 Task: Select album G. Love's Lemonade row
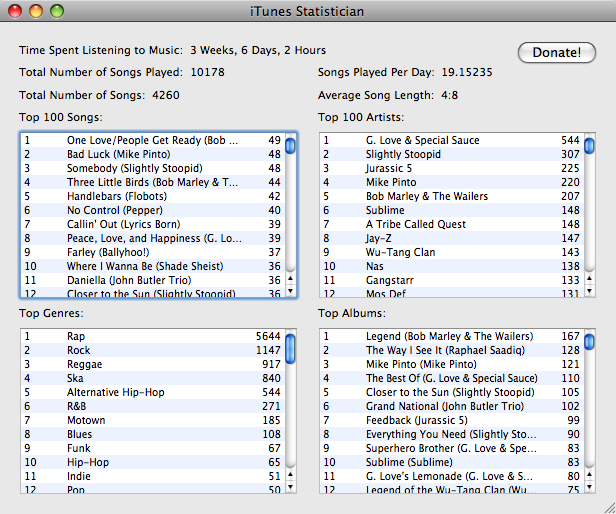coord(452,476)
